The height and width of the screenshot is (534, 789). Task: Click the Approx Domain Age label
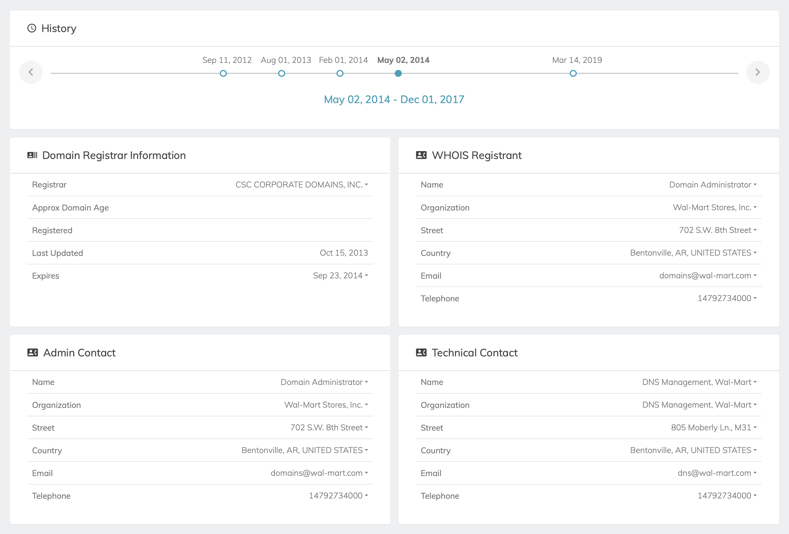(70, 207)
